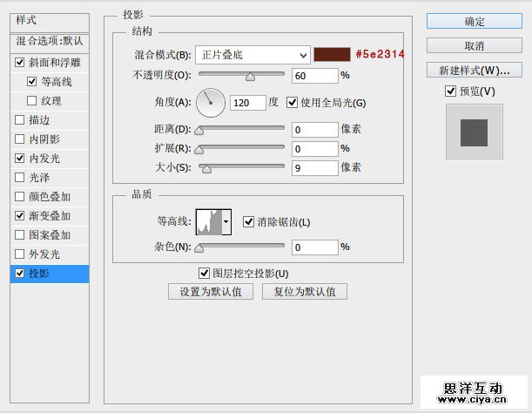The image size is (532, 413).
Task: Open 混合选项:默认 settings
Action: click(50, 40)
